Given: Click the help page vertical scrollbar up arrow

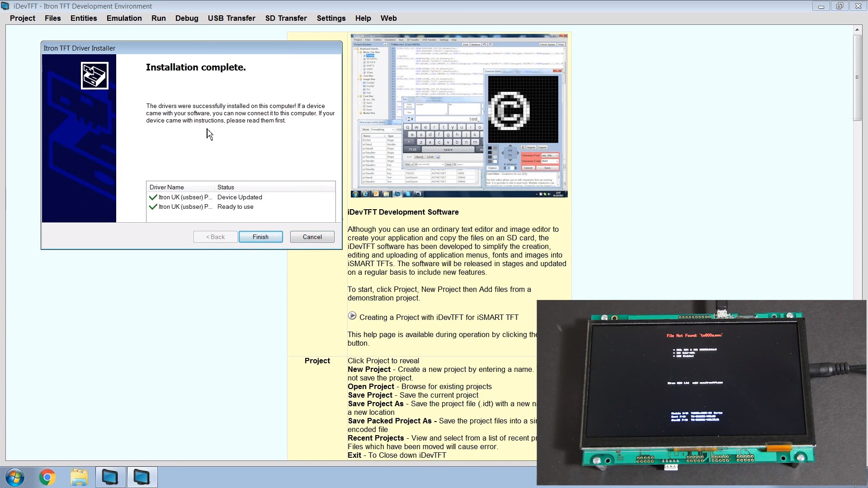Looking at the screenshot, I should click(x=857, y=30).
